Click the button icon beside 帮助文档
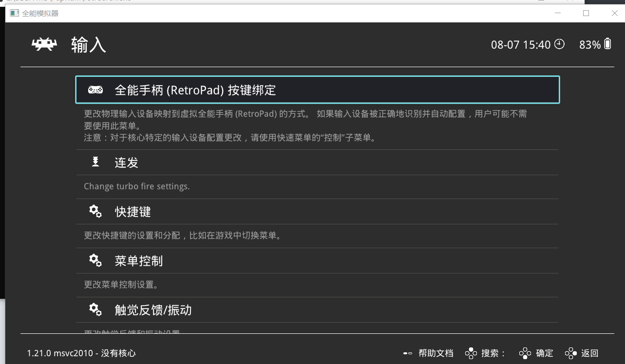 coord(408,353)
